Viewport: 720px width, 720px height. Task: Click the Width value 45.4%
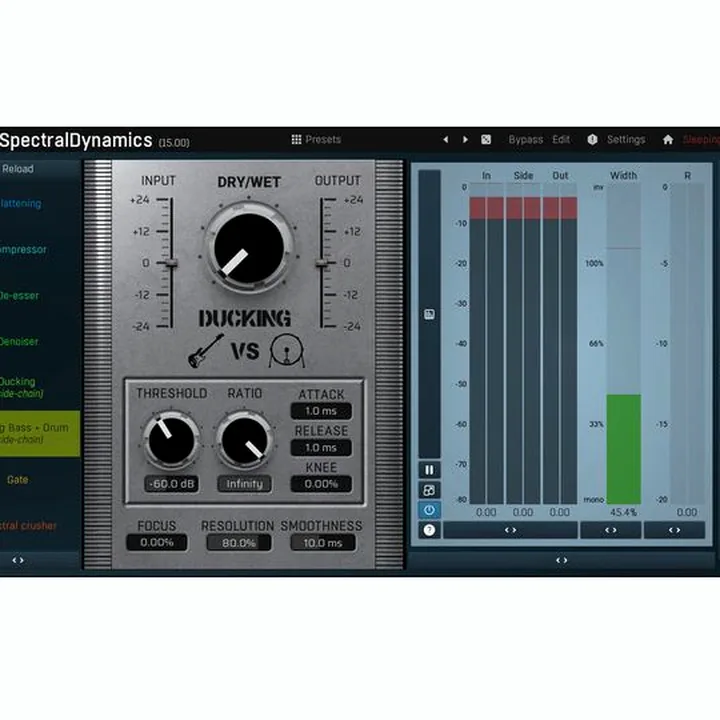[x=624, y=512]
